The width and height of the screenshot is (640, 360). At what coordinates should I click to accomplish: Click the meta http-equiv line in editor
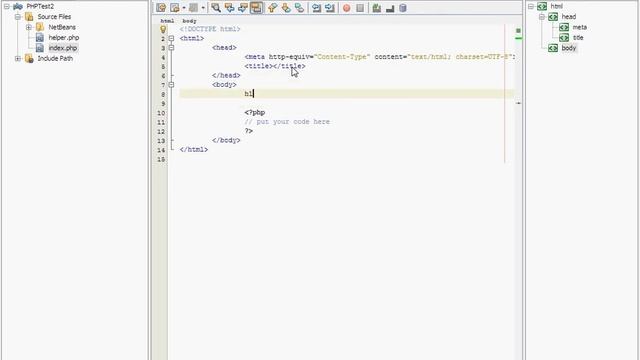pos(380,57)
